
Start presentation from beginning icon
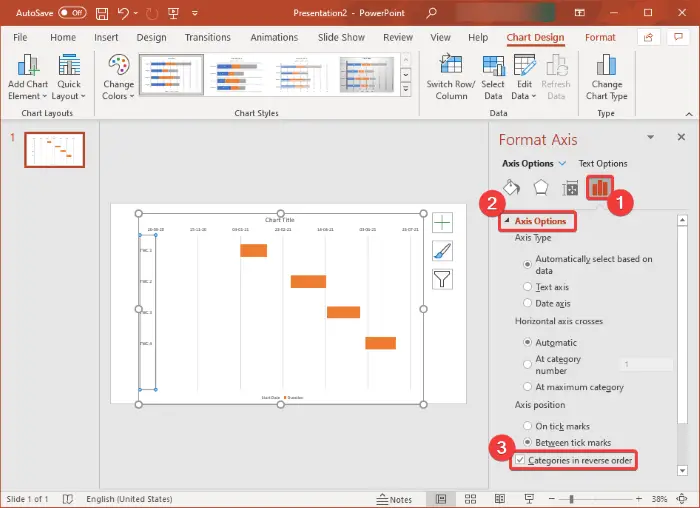[x=173, y=13]
